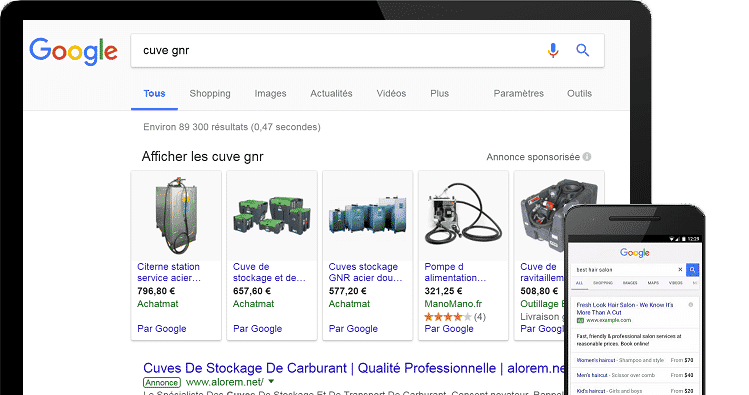Image resolution: width=749 pixels, height=395 pixels.
Task: Click Par Google on the ManoMano.fr card
Action: pos(449,329)
